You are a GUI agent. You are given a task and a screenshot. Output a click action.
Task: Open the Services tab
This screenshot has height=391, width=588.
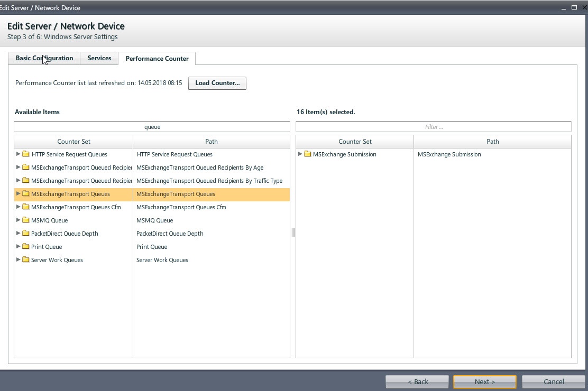(99, 58)
